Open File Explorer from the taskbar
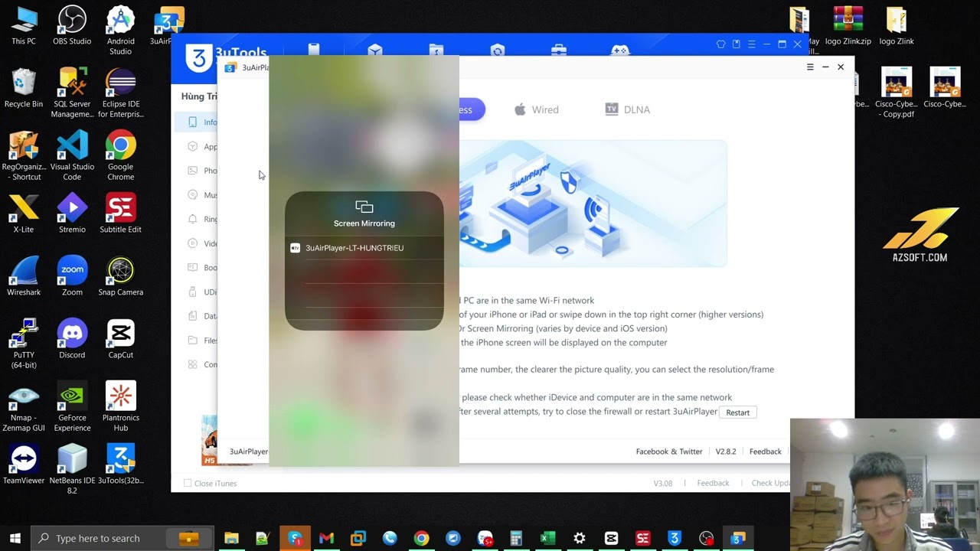Viewport: 980px width, 551px height. pos(231,538)
